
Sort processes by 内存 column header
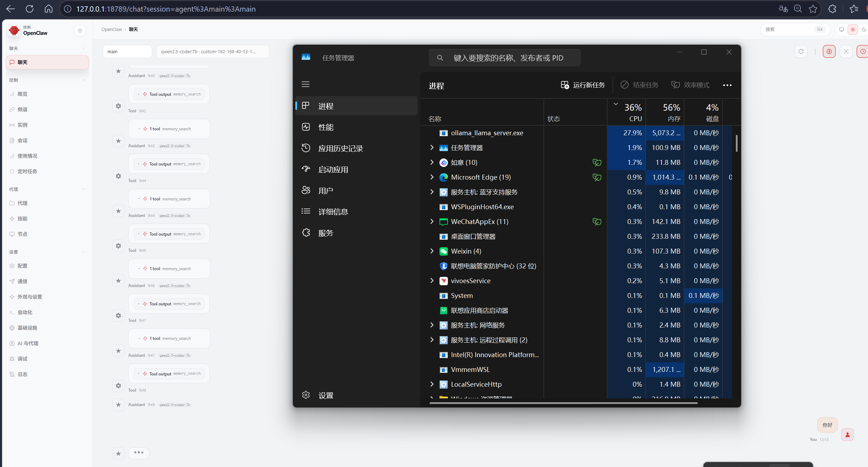coord(665,112)
